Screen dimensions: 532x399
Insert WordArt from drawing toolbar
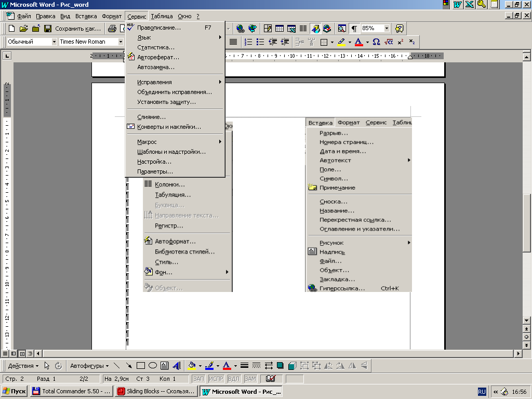pyautogui.click(x=177, y=366)
